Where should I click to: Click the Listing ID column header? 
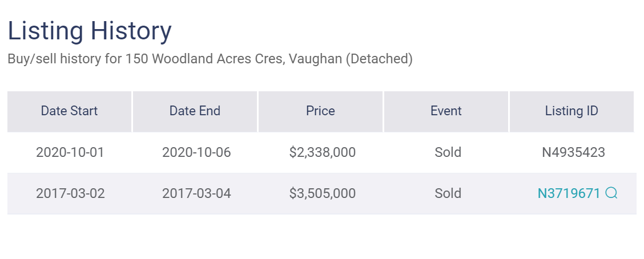571,111
